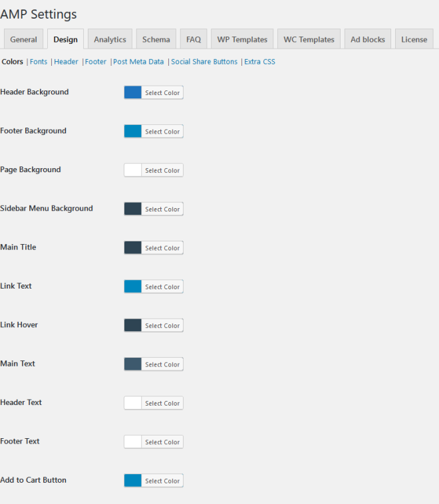Switch to the Analytics tab

(x=110, y=39)
